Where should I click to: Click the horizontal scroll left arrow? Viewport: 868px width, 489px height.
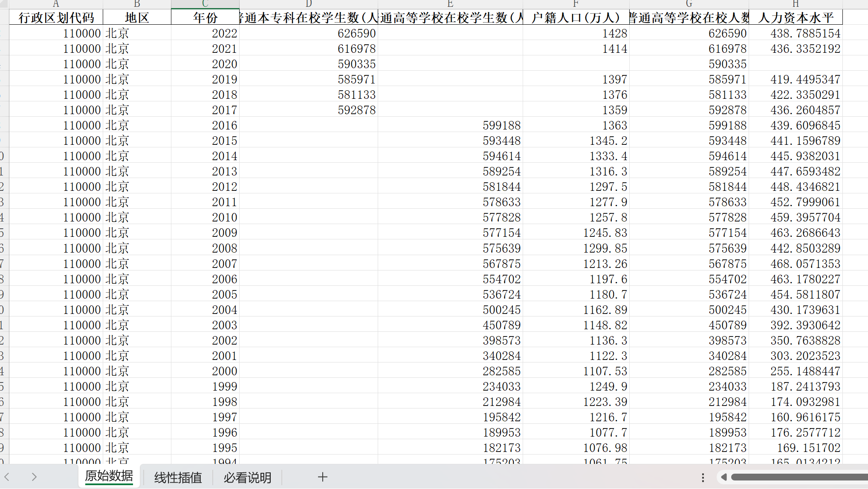[723, 477]
